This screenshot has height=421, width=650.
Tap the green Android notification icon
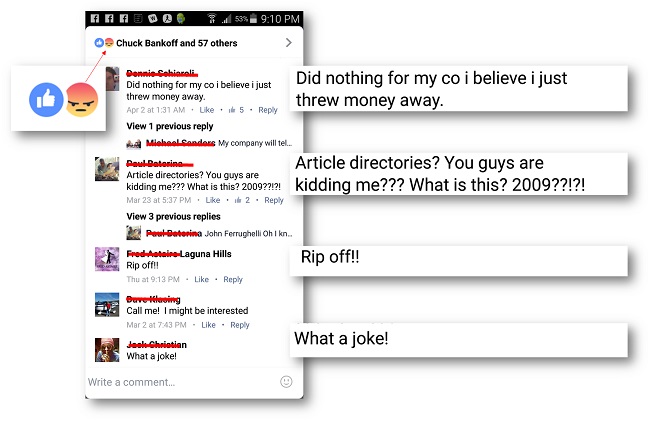click(x=180, y=19)
